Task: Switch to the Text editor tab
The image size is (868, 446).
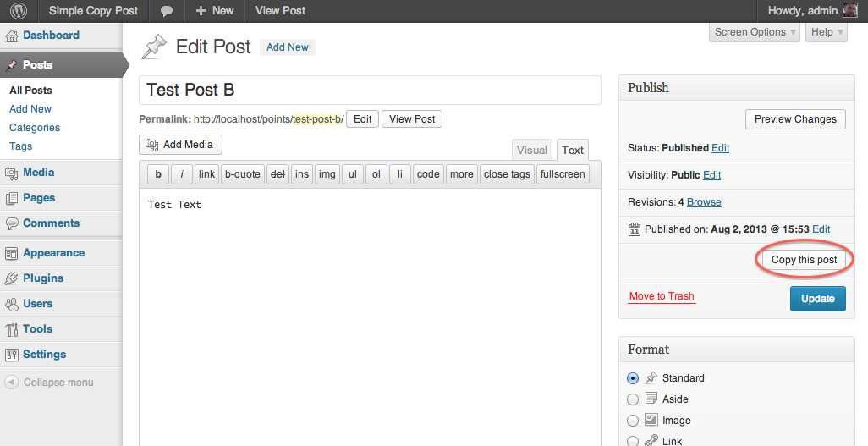Action: [573, 150]
